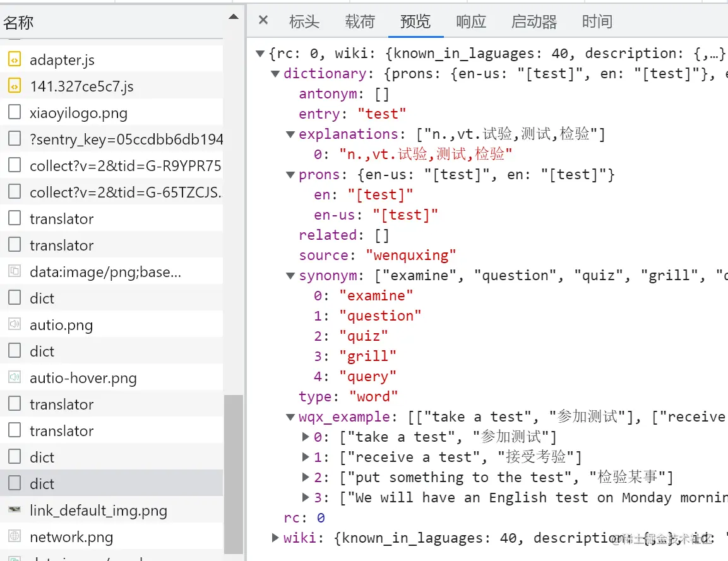This screenshot has width=728, height=561.
Task: Click synonym item 1 "question"
Action: point(367,316)
